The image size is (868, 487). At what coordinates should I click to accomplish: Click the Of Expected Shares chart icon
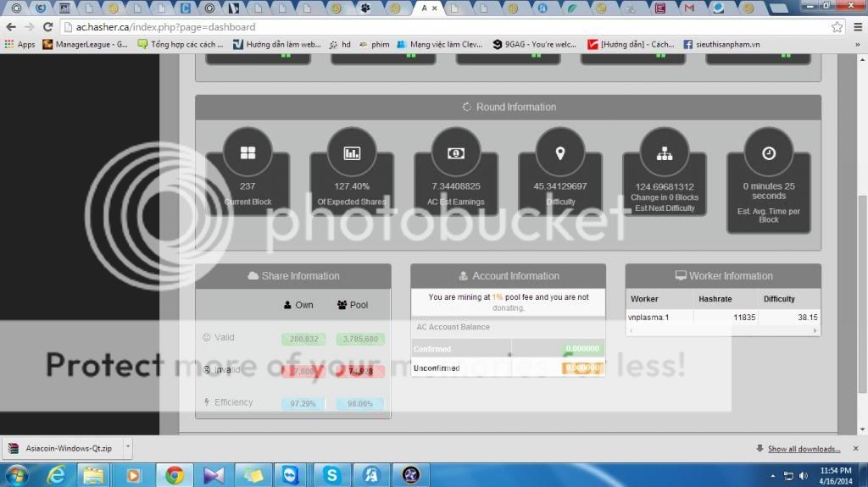[352, 153]
